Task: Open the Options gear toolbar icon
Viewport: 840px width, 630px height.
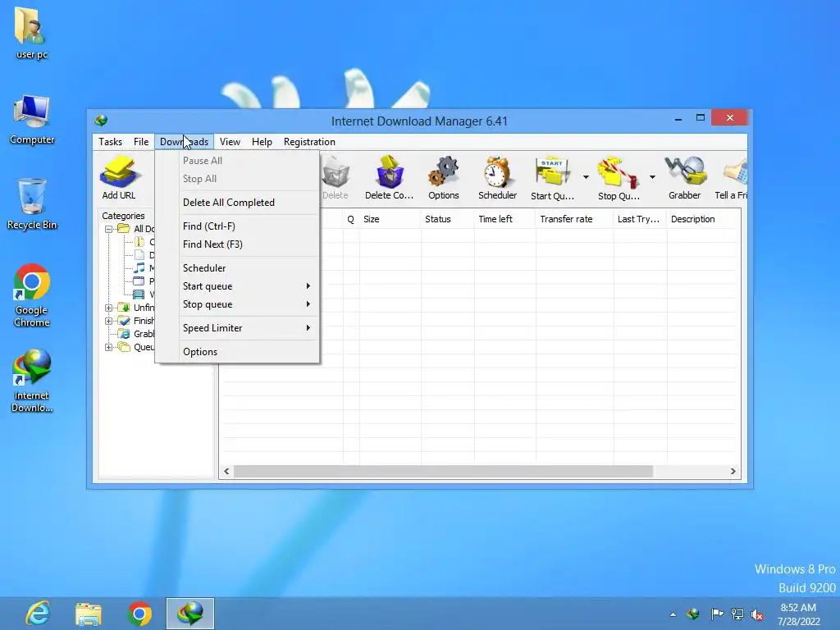Action: [x=444, y=177]
